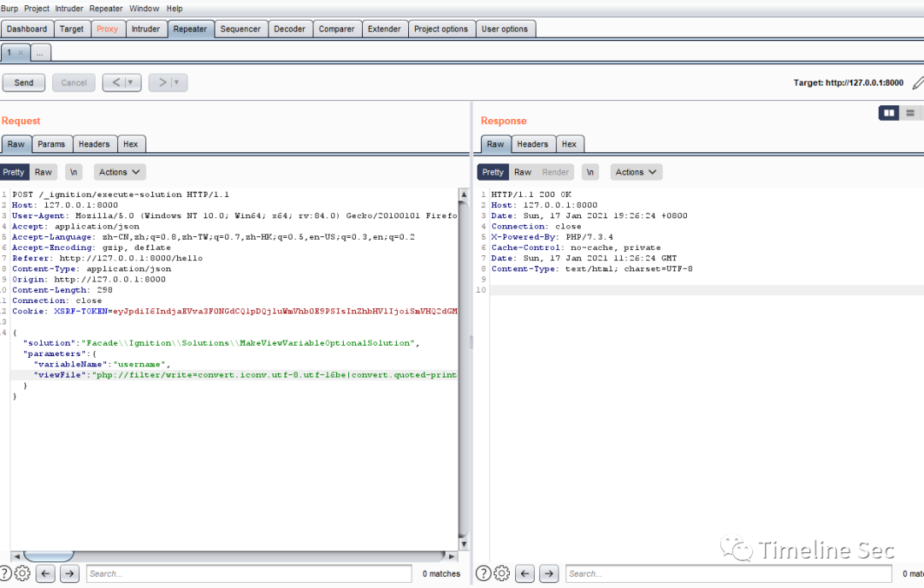The width and height of the screenshot is (924, 588).
Task: Click the Cancel button
Action: click(74, 82)
